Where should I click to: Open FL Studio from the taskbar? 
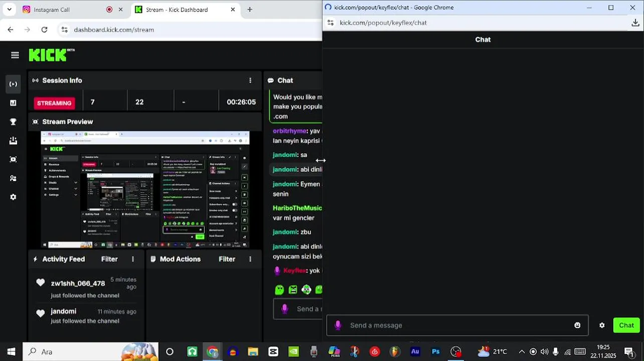point(395,351)
